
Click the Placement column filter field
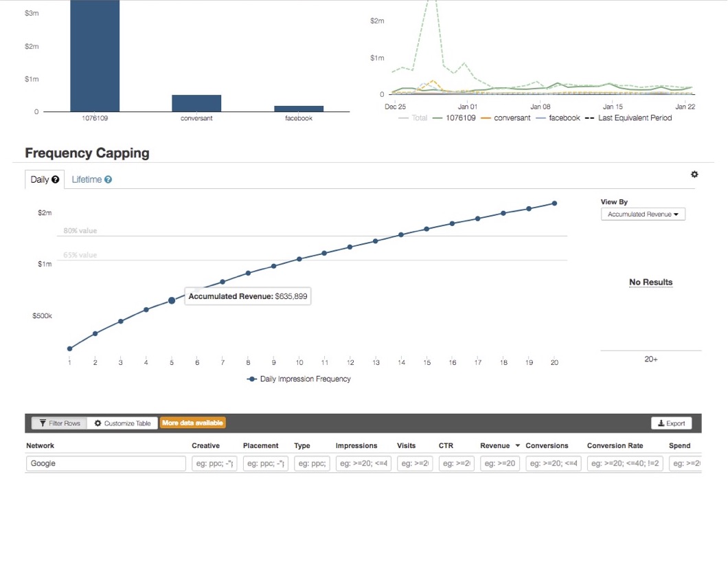click(x=266, y=463)
